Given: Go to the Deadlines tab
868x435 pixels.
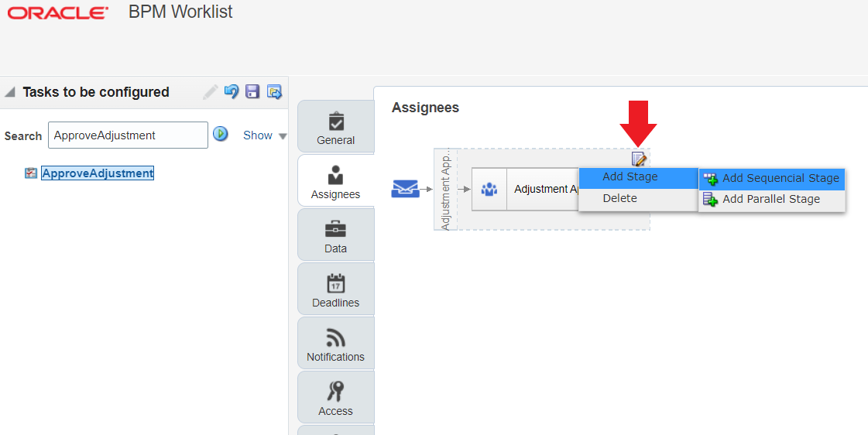Looking at the screenshot, I should pyautogui.click(x=336, y=289).
